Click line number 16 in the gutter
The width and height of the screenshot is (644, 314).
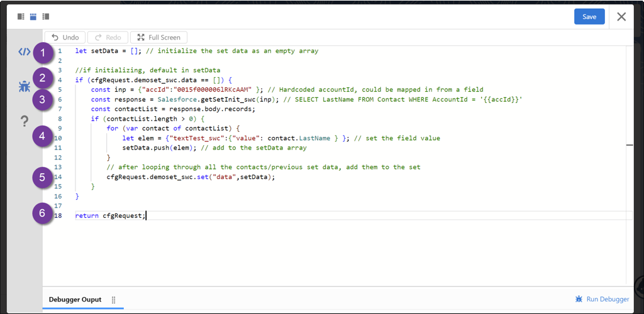[x=58, y=197]
